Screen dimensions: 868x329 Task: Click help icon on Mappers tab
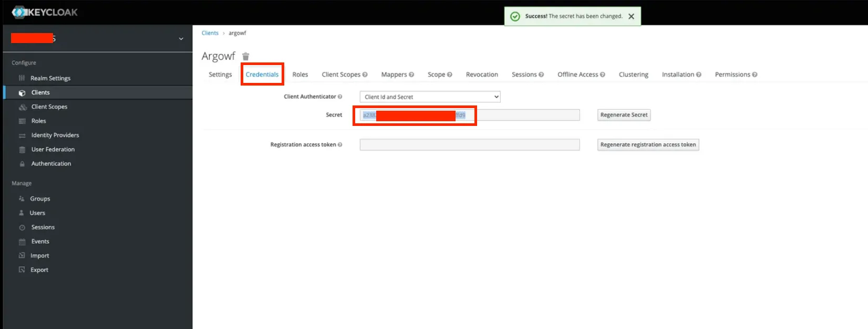[411, 75]
